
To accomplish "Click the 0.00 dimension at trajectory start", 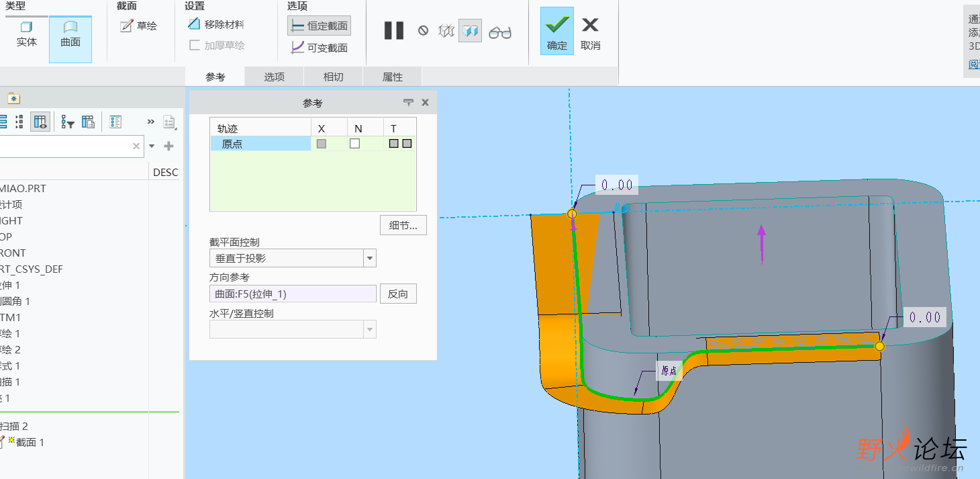I will click(x=616, y=185).
